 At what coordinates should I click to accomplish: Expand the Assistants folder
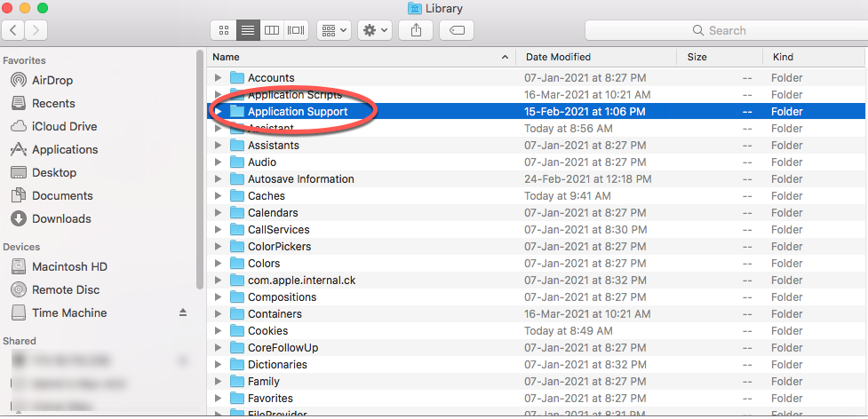coord(218,146)
